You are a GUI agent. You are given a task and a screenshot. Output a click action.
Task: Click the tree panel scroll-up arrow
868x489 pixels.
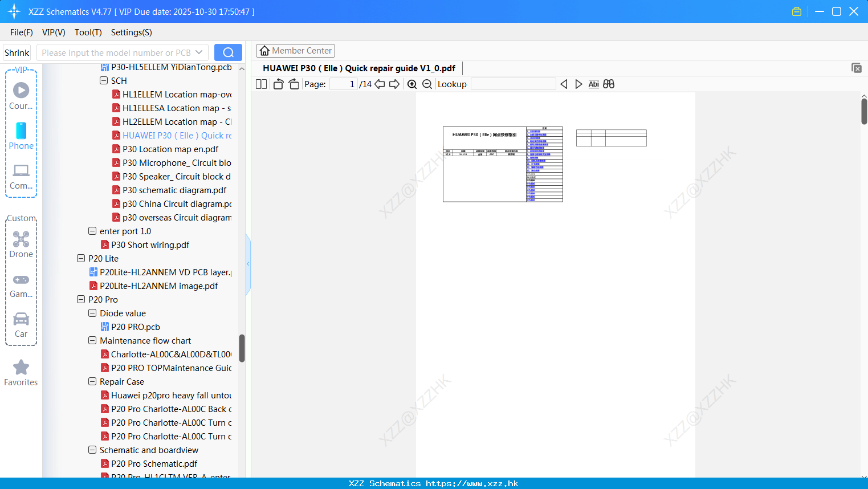pos(242,68)
